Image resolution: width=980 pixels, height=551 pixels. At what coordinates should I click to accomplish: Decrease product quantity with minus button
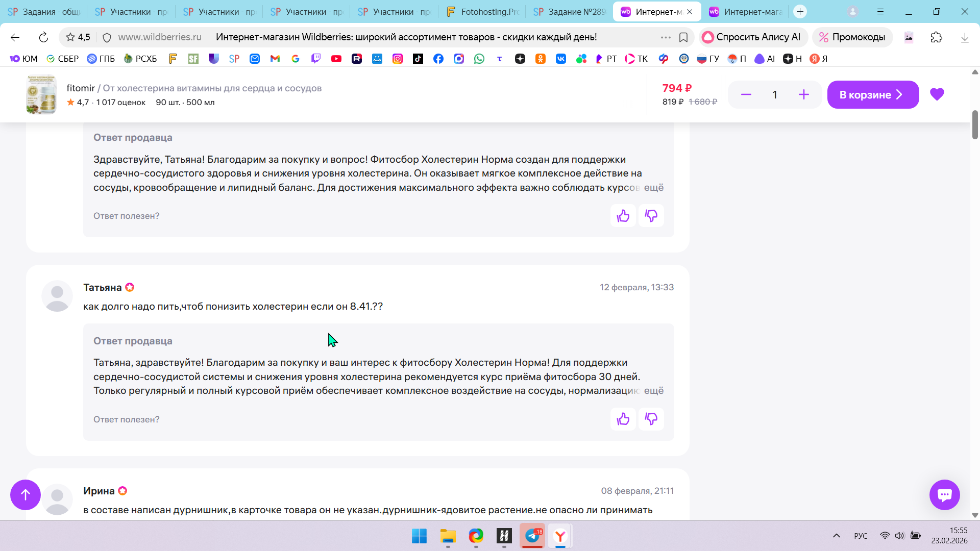point(746,95)
